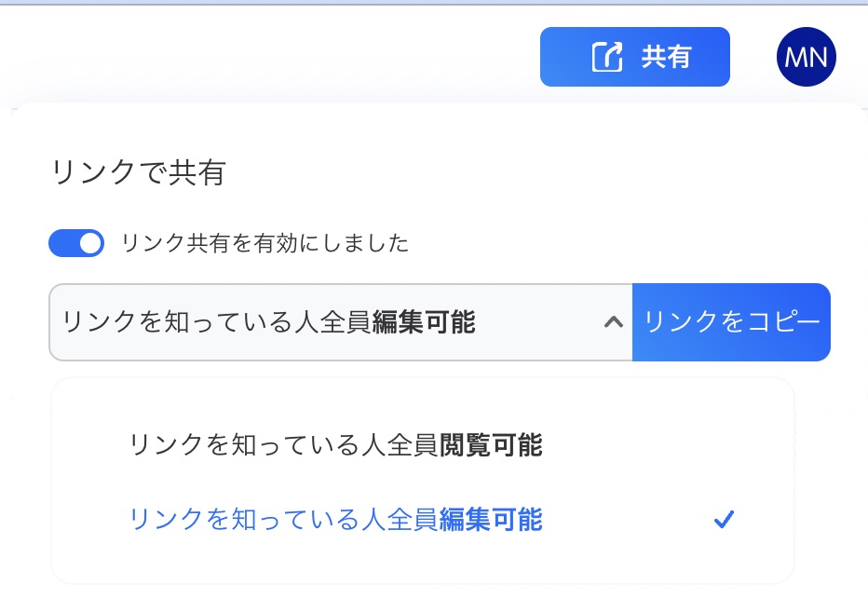Click the white knob of the link-sharing switch

click(x=89, y=244)
